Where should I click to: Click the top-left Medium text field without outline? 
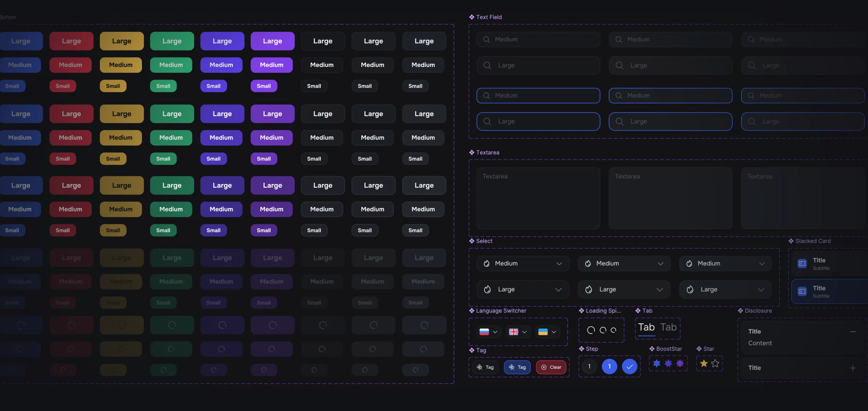(538, 39)
